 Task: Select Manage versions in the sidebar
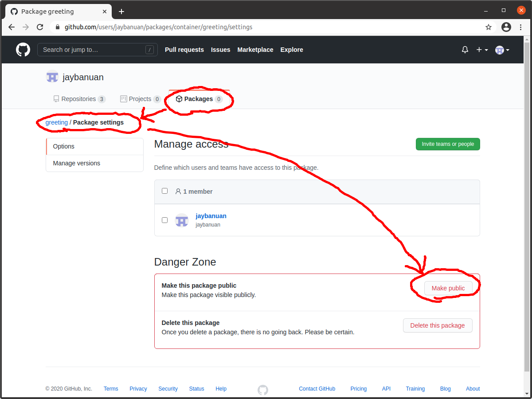tap(95, 163)
